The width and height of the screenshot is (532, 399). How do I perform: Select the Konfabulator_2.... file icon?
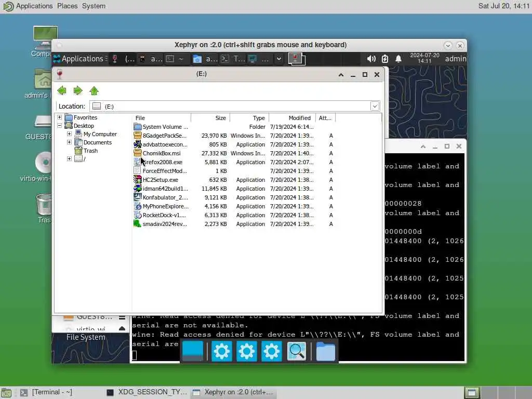click(x=137, y=197)
